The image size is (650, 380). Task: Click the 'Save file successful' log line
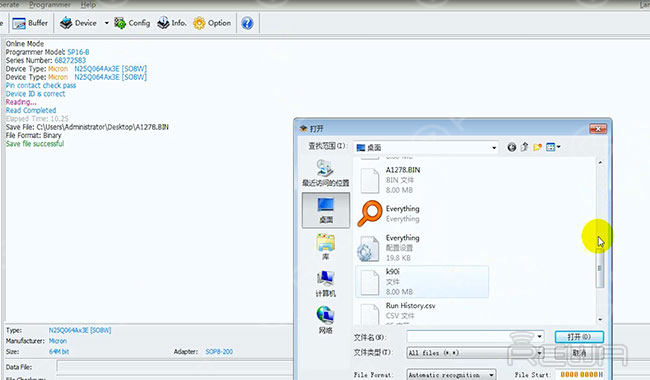coord(35,144)
